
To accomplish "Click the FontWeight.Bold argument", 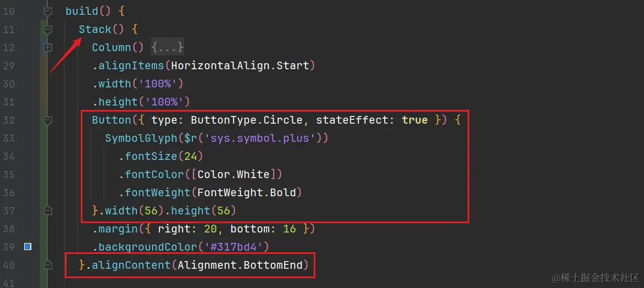I will point(246,192).
